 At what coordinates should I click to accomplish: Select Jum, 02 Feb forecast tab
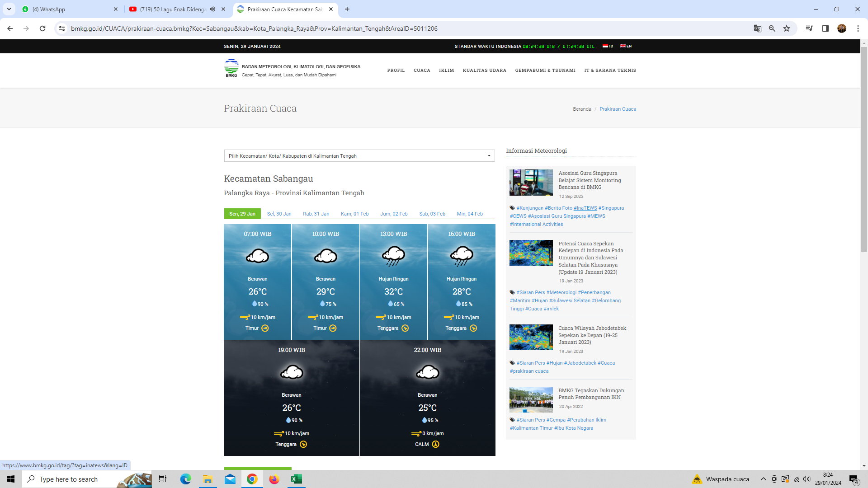click(394, 214)
